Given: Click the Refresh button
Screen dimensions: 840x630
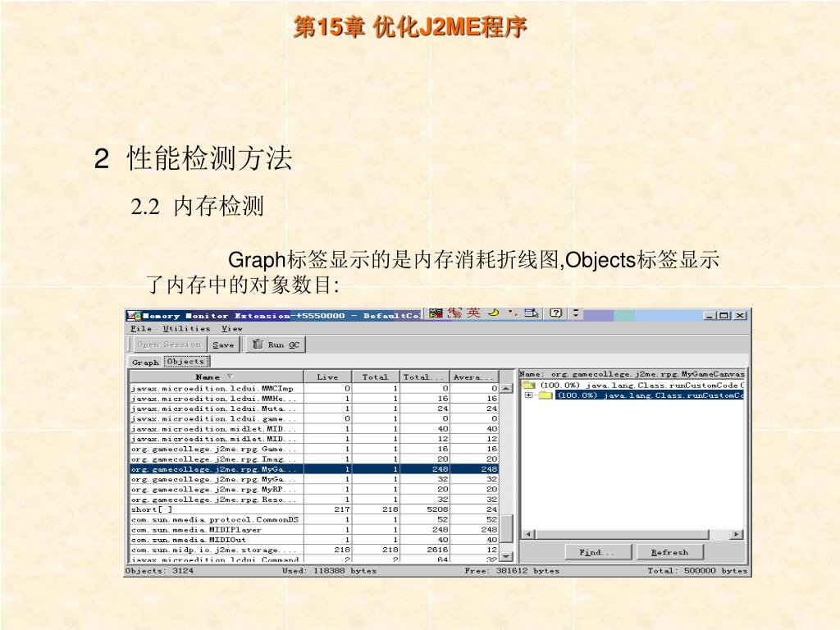Looking at the screenshot, I should point(669,552).
